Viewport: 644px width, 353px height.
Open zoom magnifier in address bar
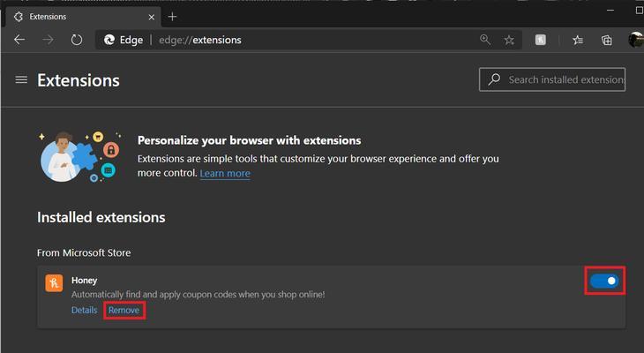point(485,40)
